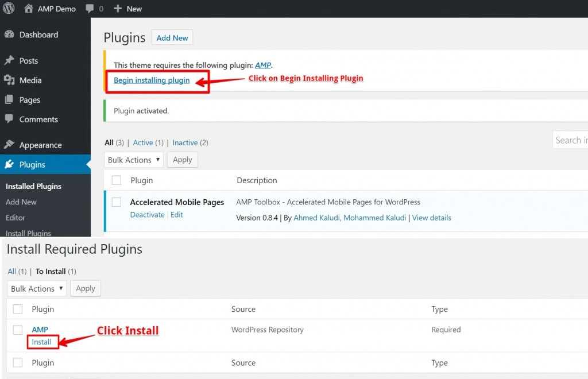Toggle the select-all checkbox in the plugin table
The image size is (588, 379).
[117, 180]
